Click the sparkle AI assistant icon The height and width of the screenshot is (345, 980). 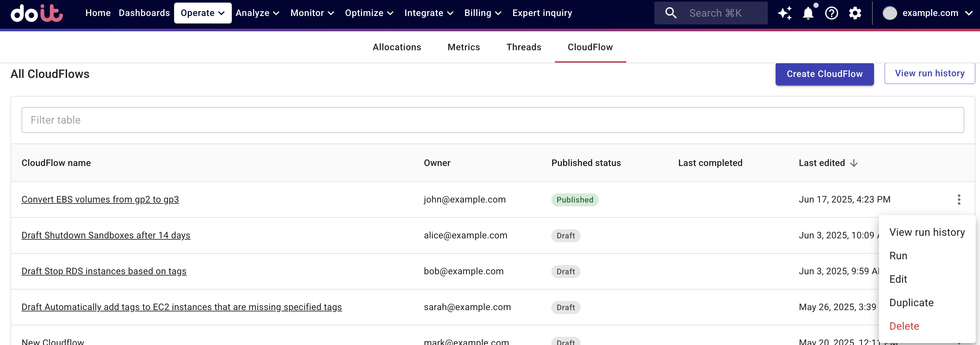pyautogui.click(x=784, y=13)
